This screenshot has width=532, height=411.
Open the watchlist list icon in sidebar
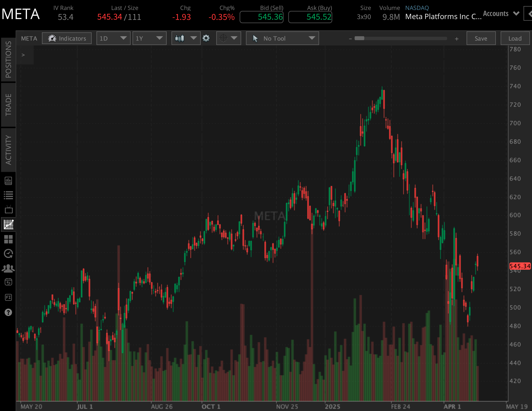click(x=8, y=195)
